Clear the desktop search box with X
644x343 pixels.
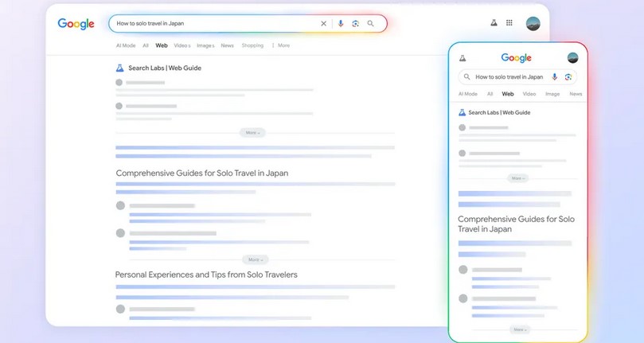point(324,24)
